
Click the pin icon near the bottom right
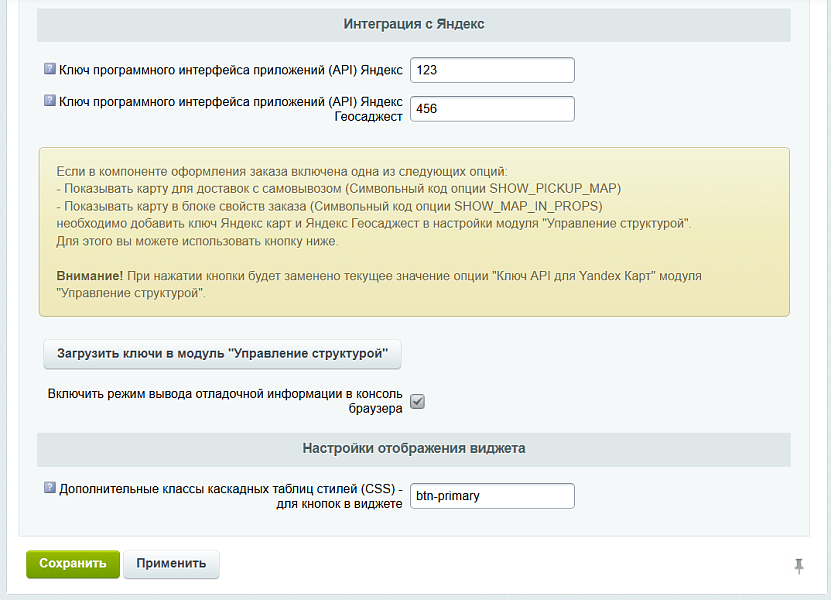click(x=798, y=566)
